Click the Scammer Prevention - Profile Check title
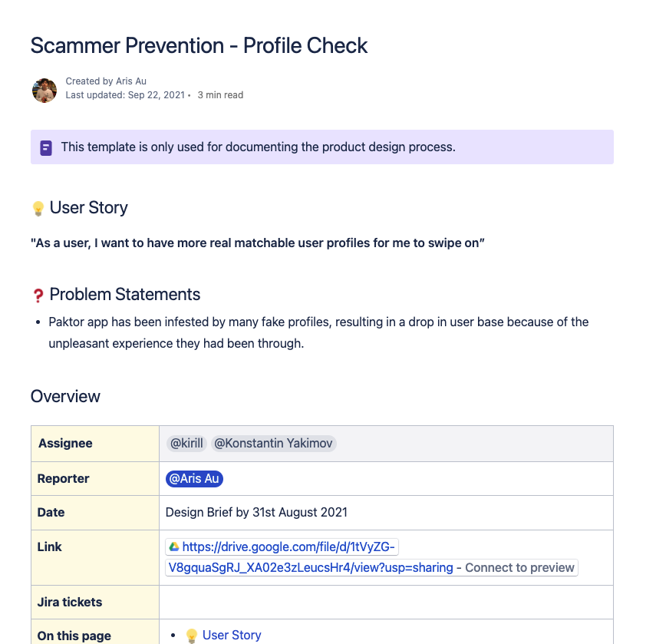The image size is (656, 644). (x=199, y=46)
